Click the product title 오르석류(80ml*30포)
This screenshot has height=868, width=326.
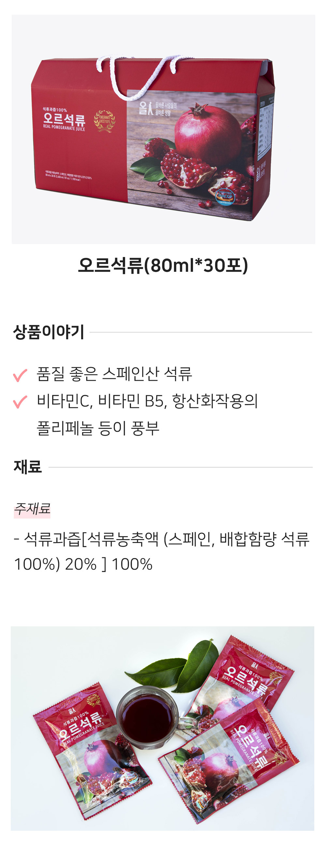pyautogui.click(x=163, y=265)
